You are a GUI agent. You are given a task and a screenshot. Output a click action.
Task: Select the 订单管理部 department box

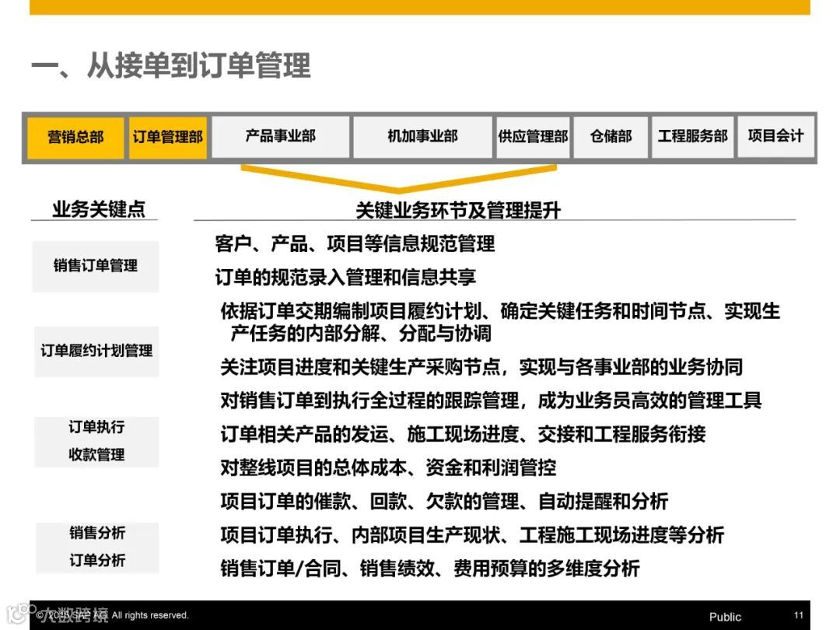[168, 137]
